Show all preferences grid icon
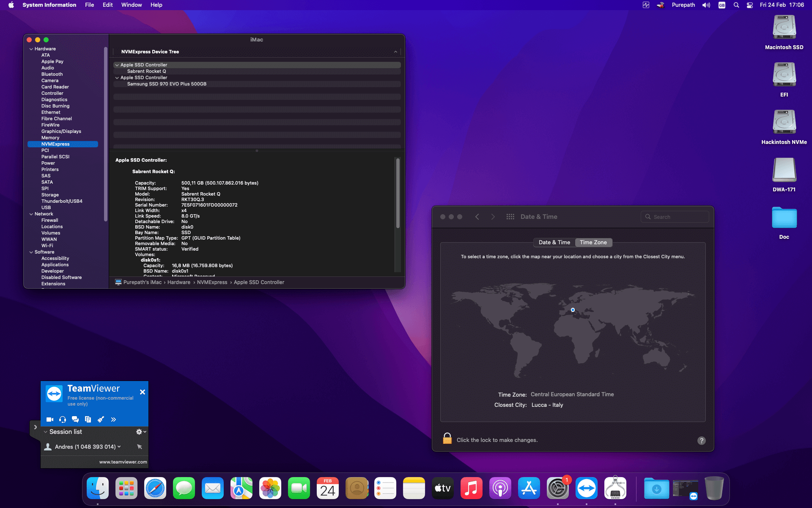 click(x=510, y=217)
